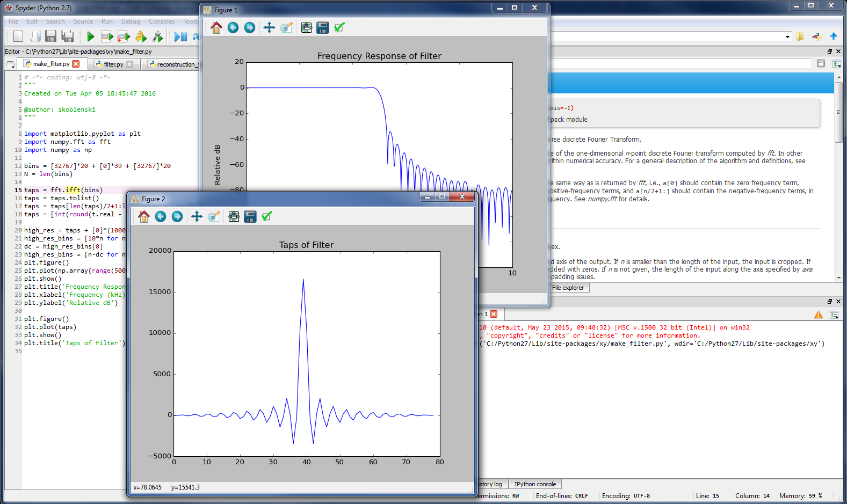
Task: Open Run configuration wrench icon
Action: click(157, 36)
